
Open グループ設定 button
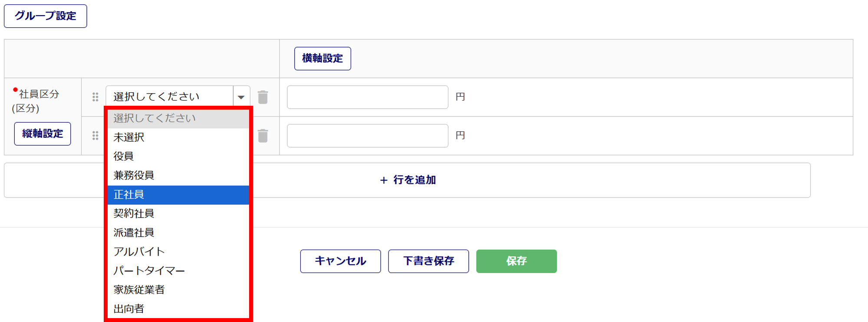click(46, 16)
